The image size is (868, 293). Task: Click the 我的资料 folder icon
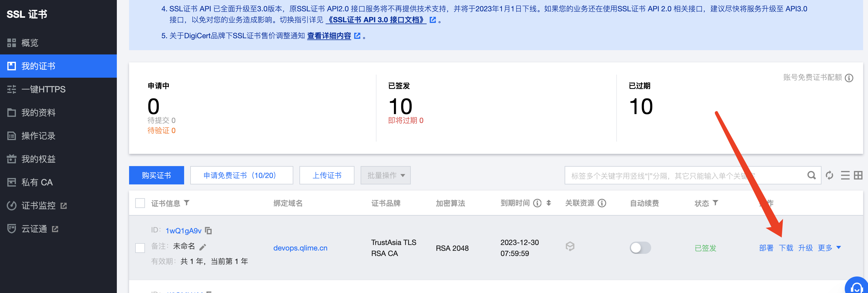click(x=11, y=113)
